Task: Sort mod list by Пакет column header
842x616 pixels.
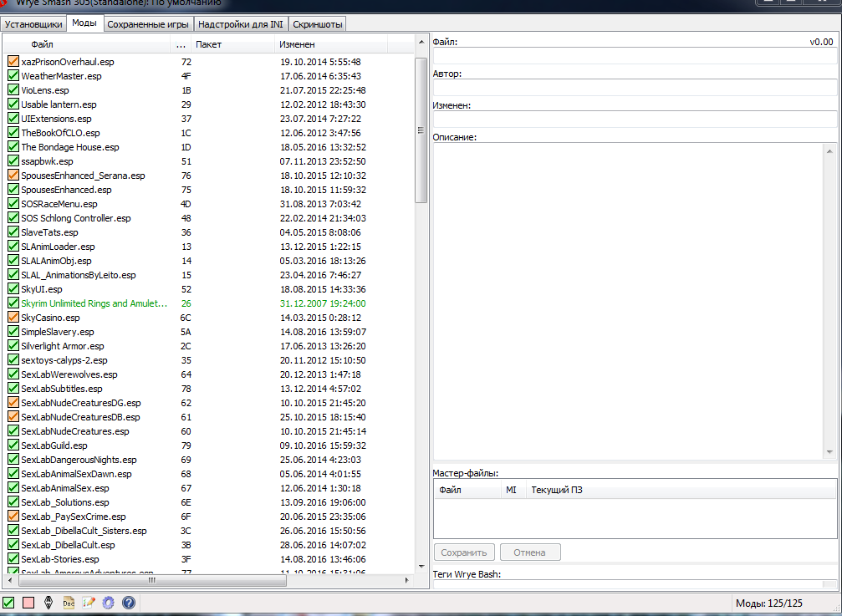Action: [x=208, y=44]
